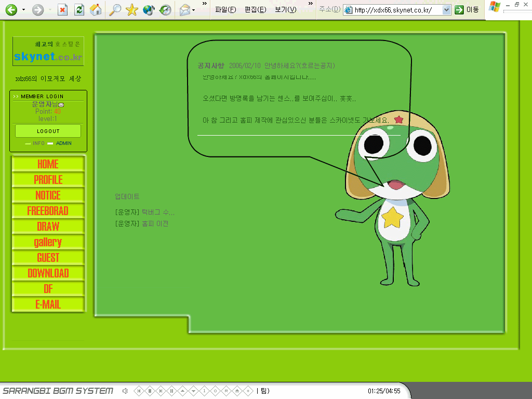
Task: Open the 파일(F) menu
Action: (x=225, y=10)
